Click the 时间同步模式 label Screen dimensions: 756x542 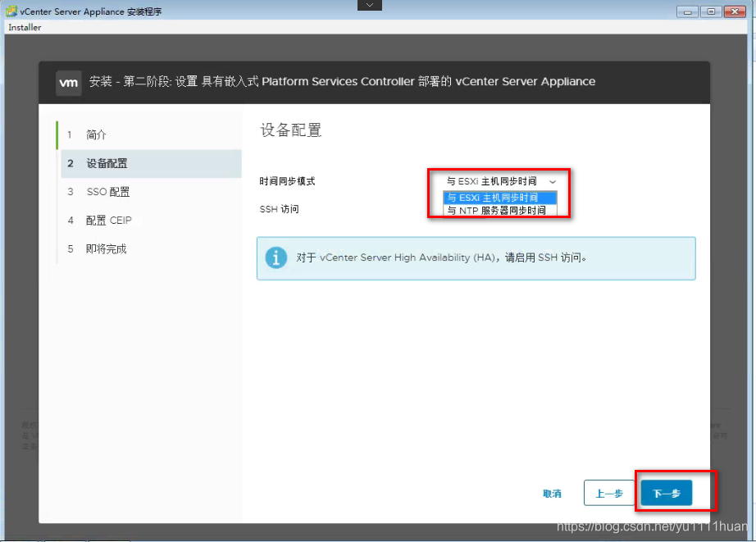[287, 181]
